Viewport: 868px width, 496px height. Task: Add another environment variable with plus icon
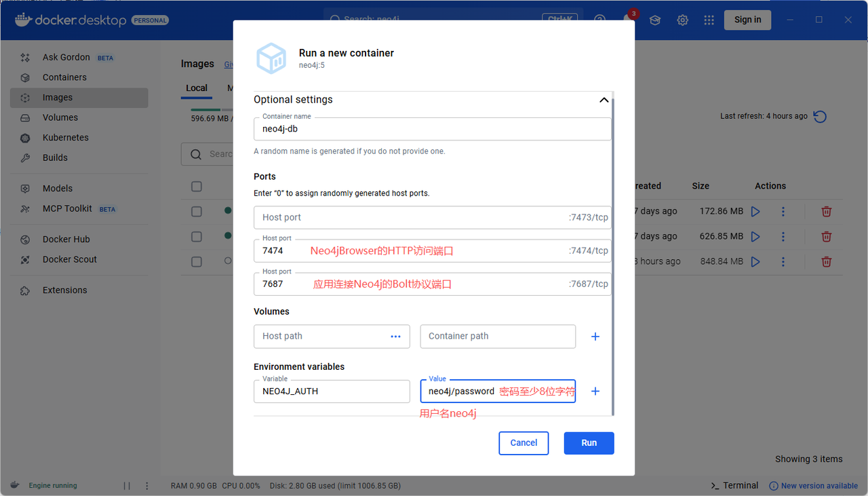point(595,391)
